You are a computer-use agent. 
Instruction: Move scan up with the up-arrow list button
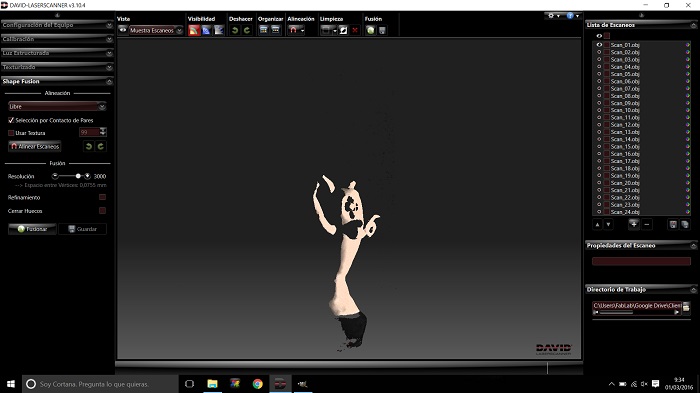[597, 225]
